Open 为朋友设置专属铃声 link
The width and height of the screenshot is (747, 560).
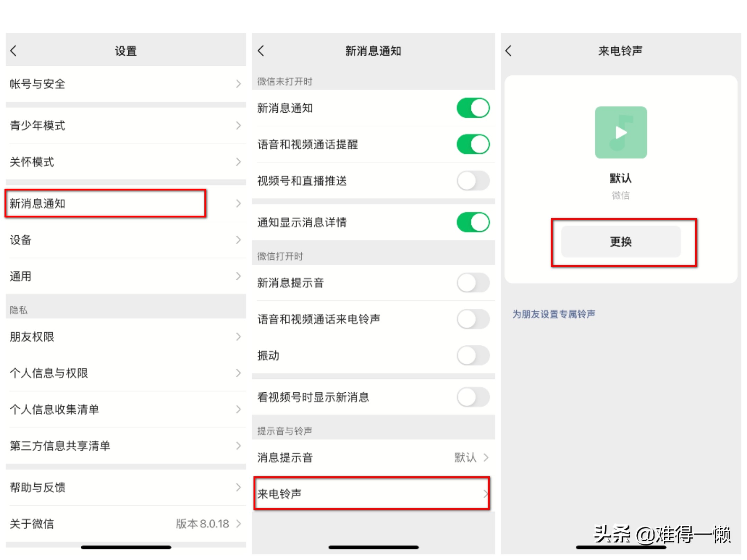pyautogui.click(x=554, y=314)
